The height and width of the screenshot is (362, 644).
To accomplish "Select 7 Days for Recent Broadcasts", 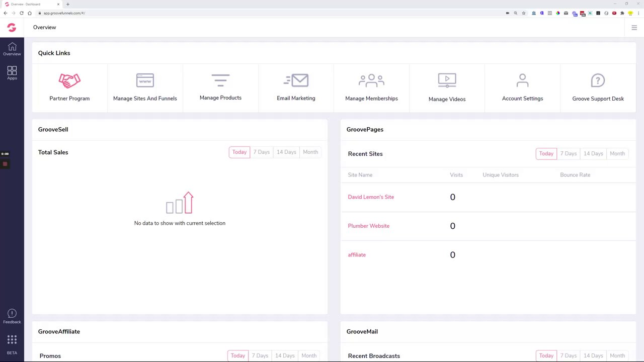I will point(569,355).
